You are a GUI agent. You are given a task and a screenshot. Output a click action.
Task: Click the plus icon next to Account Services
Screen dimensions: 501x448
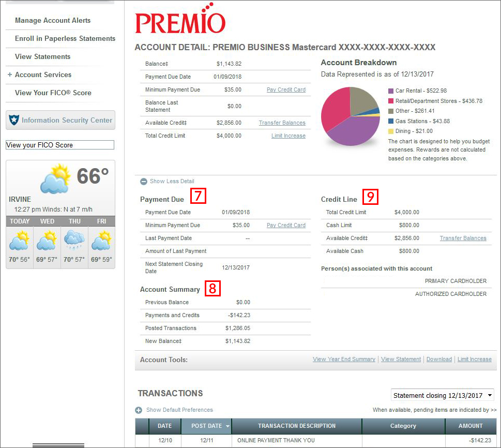click(x=10, y=74)
